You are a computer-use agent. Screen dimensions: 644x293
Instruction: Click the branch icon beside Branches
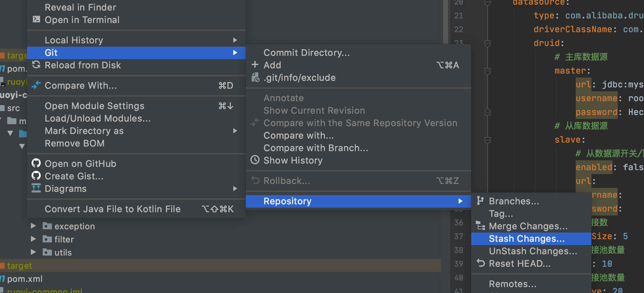(x=480, y=201)
